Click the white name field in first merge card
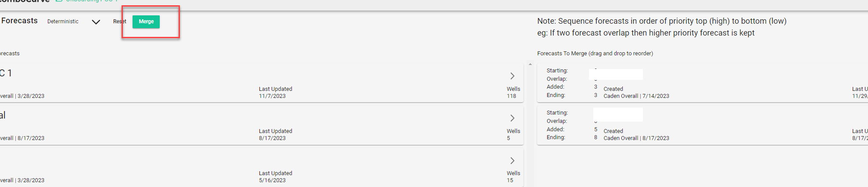The height and width of the screenshot is (187, 868). pyautogui.click(x=616, y=74)
